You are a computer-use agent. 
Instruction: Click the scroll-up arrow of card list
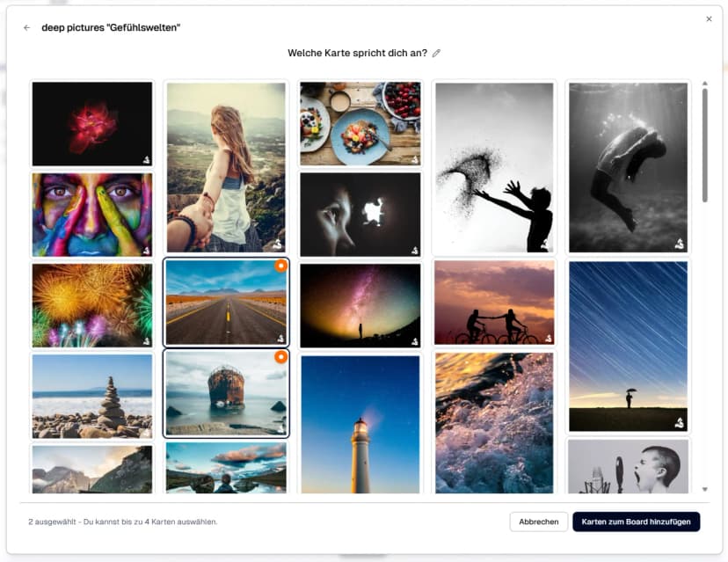coord(705,84)
